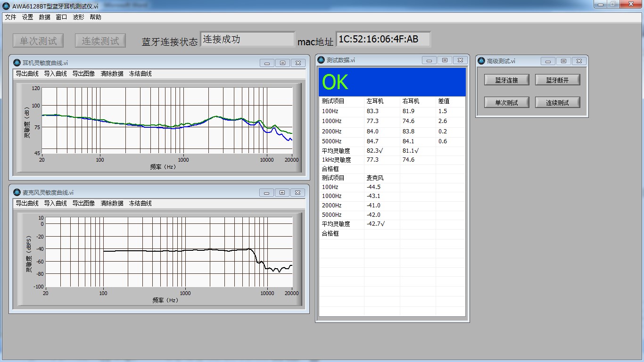This screenshot has width=644, height=362.
Task: Click the 蓝牙连接状态 status field
Action: click(x=247, y=39)
